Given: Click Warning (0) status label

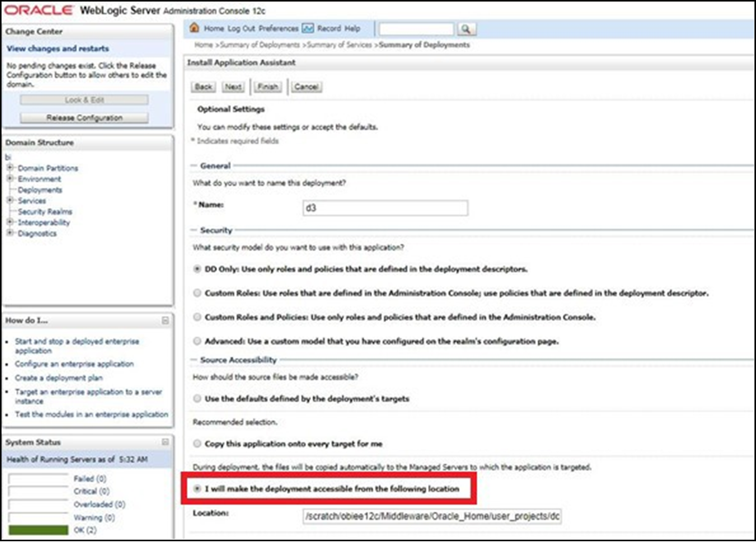Looking at the screenshot, I should tap(94, 517).
